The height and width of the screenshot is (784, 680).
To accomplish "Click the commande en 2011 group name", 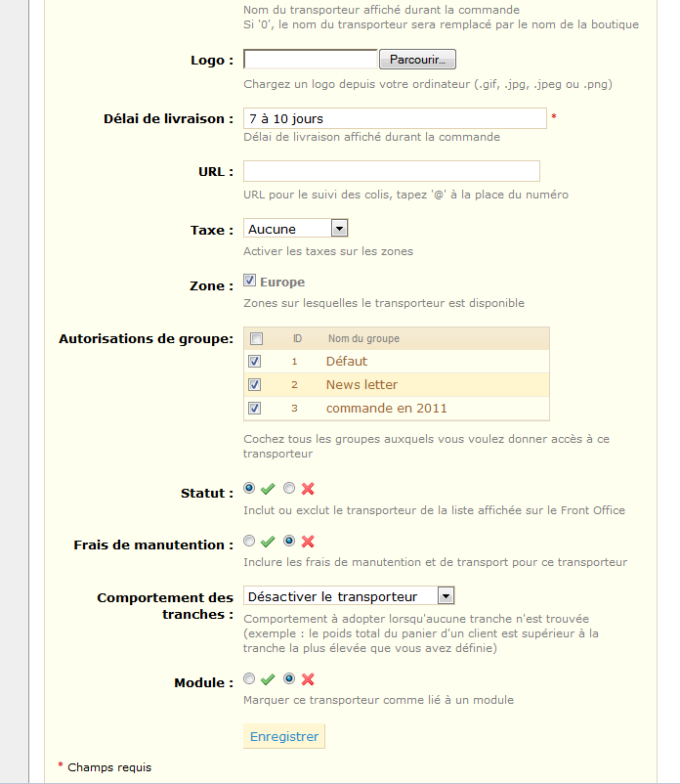I will pyautogui.click(x=386, y=408).
